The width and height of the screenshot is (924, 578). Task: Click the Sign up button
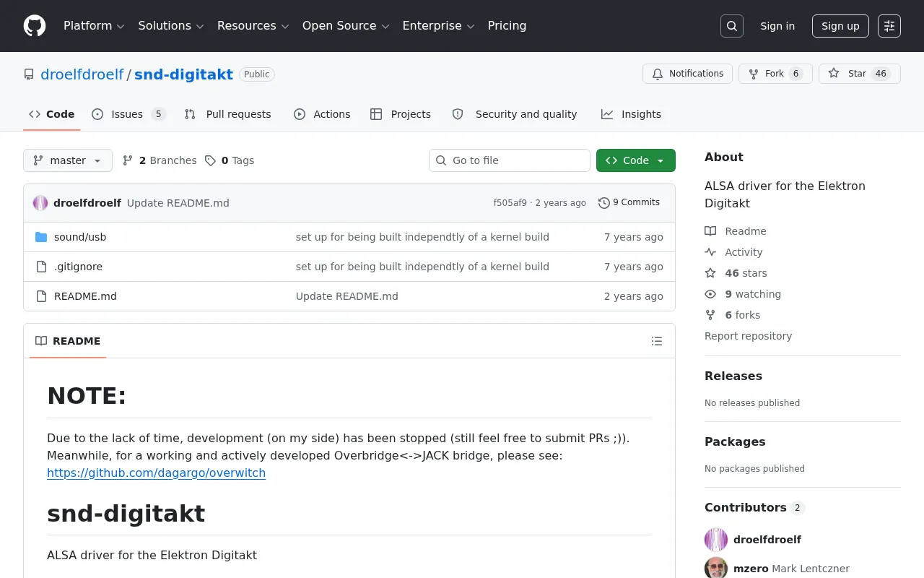pyautogui.click(x=840, y=26)
